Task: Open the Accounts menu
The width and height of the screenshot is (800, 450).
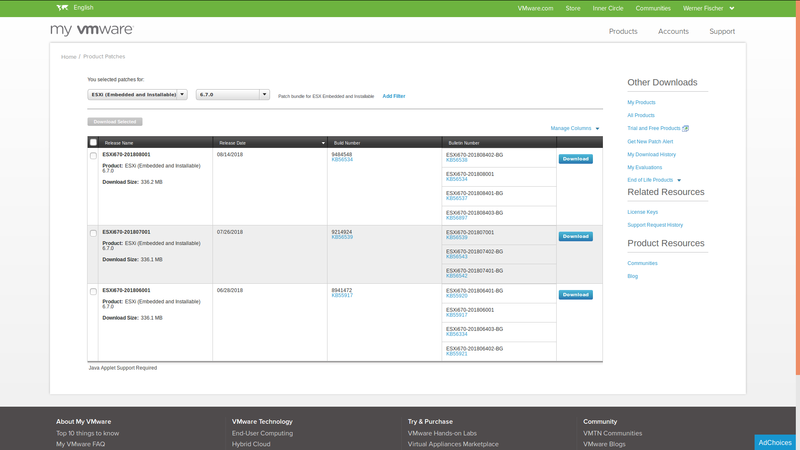Action: click(673, 31)
